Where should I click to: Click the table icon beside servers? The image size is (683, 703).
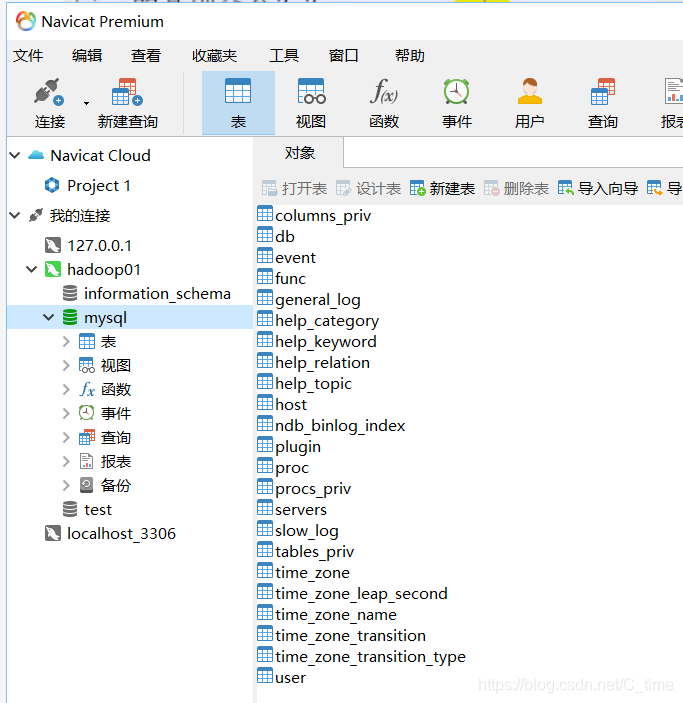click(265, 508)
